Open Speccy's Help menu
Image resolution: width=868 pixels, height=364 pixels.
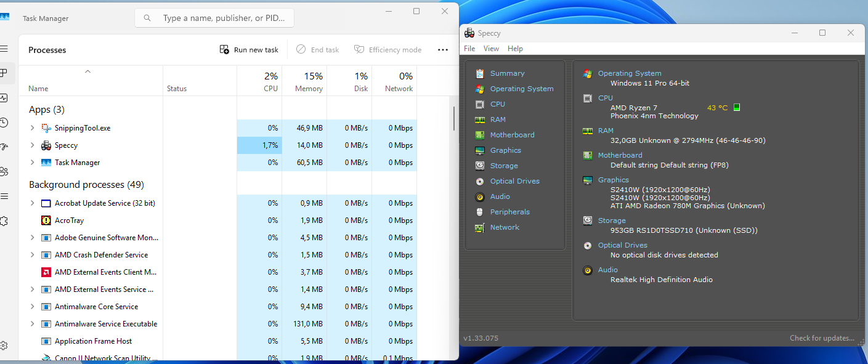click(515, 48)
